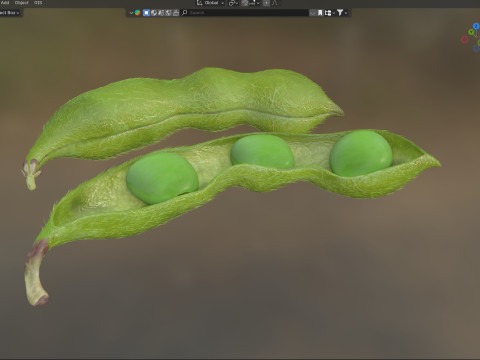Expand the filter options dropdown arrow

[x=346, y=13]
